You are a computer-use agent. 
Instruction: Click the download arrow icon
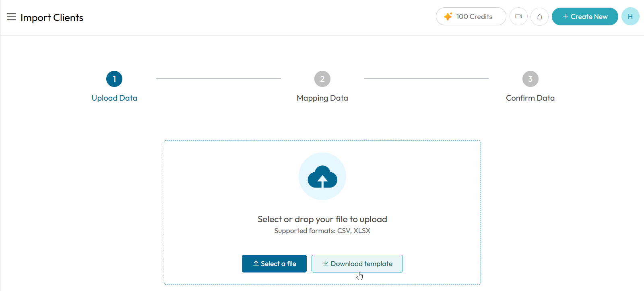[x=326, y=263]
